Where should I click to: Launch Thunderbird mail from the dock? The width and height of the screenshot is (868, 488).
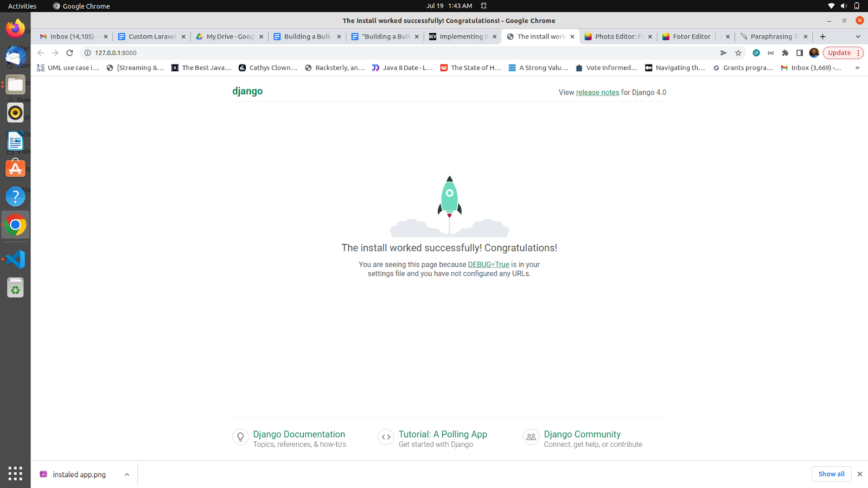tap(15, 56)
